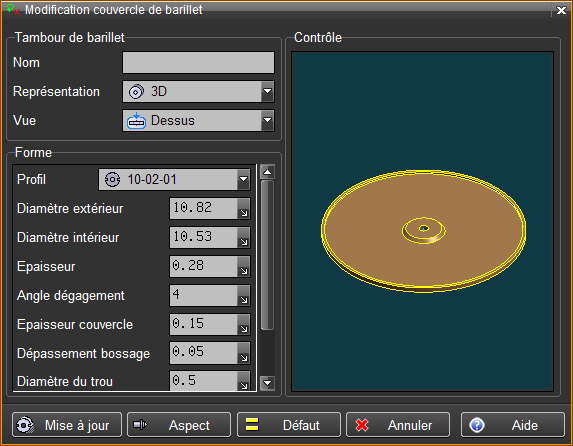
Task: Click the red X icon on Annuler
Action: click(x=362, y=425)
